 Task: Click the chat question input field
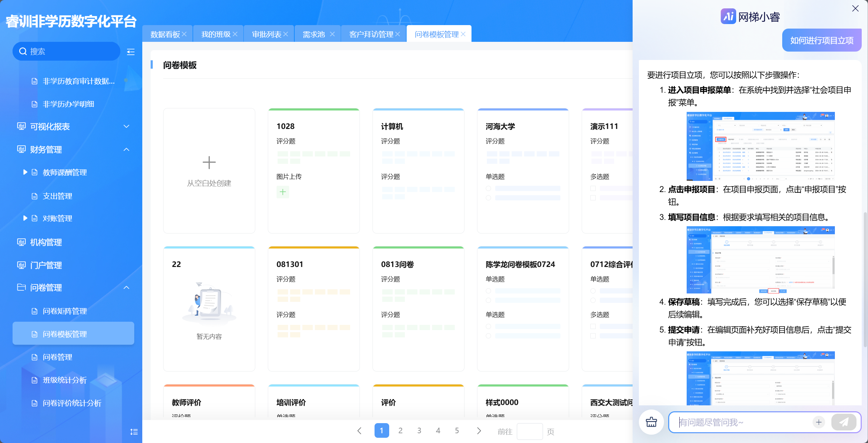pos(743,422)
